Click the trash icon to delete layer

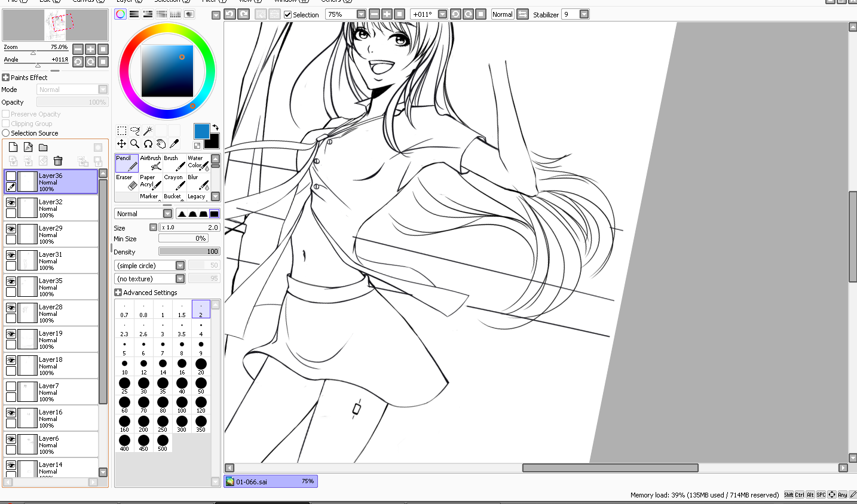point(58,161)
